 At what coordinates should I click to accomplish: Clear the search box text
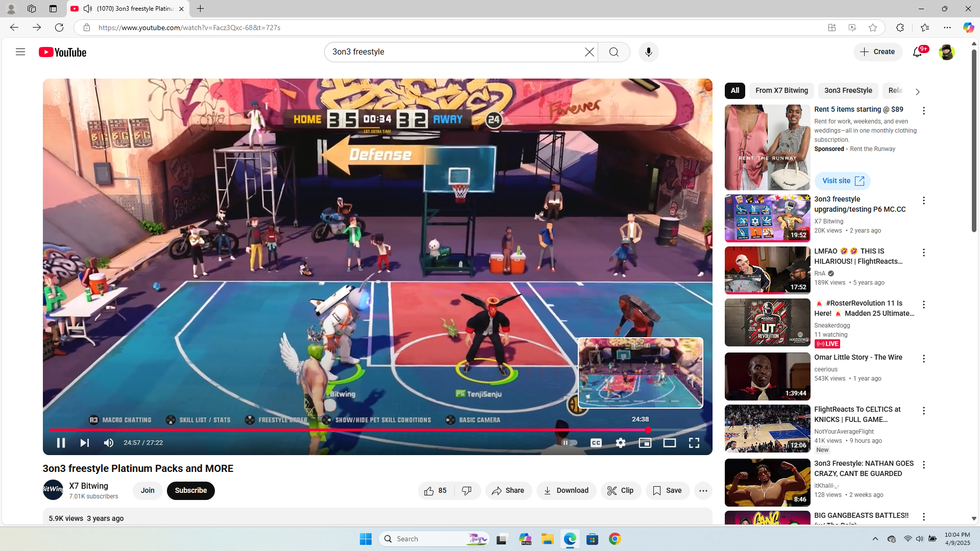pos(589,52)
